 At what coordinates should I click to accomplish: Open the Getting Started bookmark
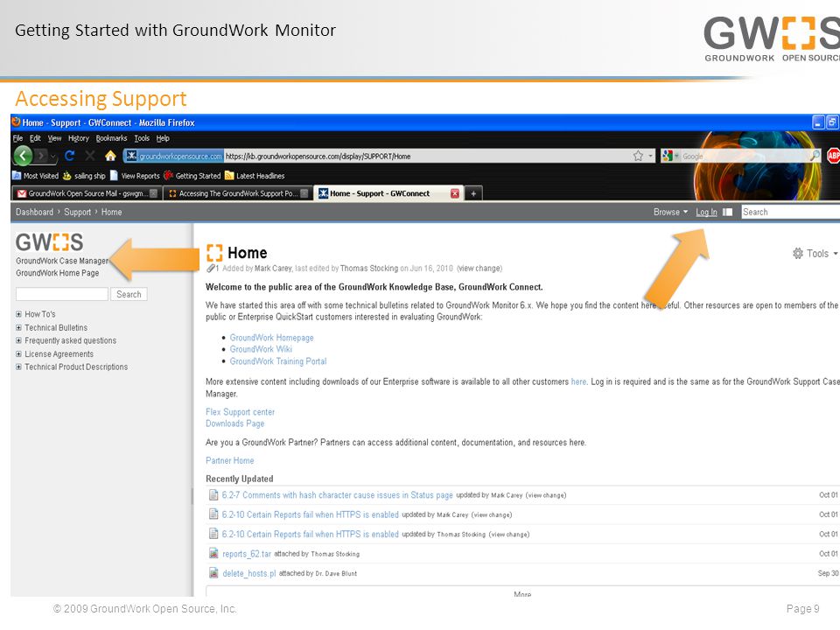coord(192,176)
